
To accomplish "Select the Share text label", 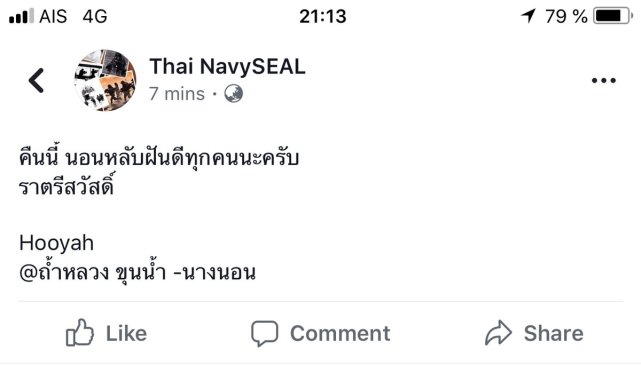I will [554, 333].
